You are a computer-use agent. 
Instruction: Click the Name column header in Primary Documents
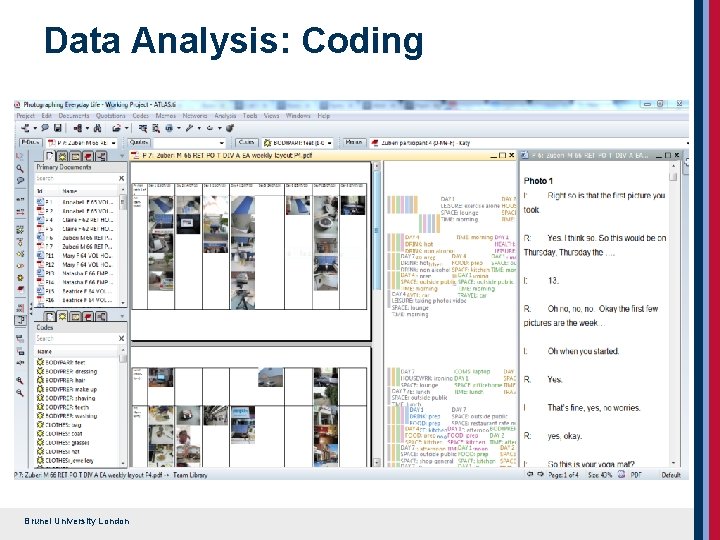90,191
